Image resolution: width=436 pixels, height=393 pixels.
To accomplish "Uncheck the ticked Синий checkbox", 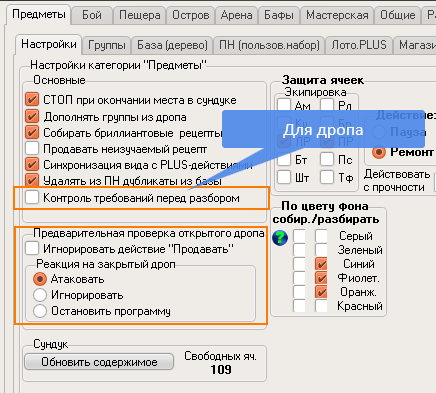I will point(321,264).
